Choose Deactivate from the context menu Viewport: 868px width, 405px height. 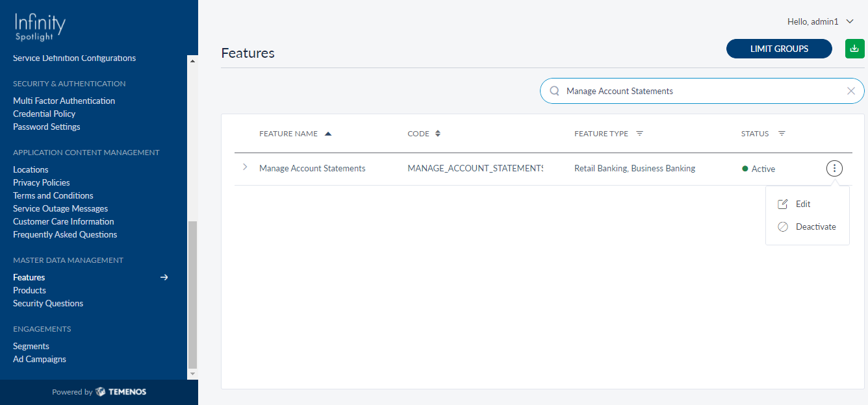[815, 227]
